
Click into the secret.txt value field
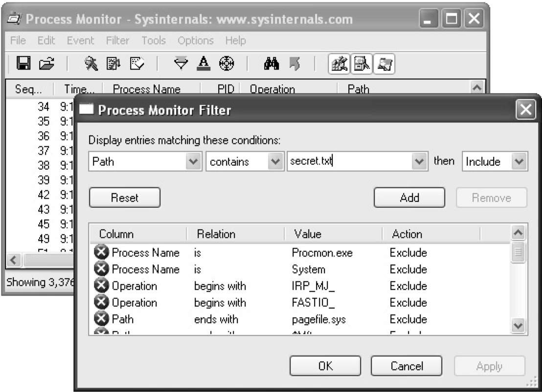click(350, 161)
